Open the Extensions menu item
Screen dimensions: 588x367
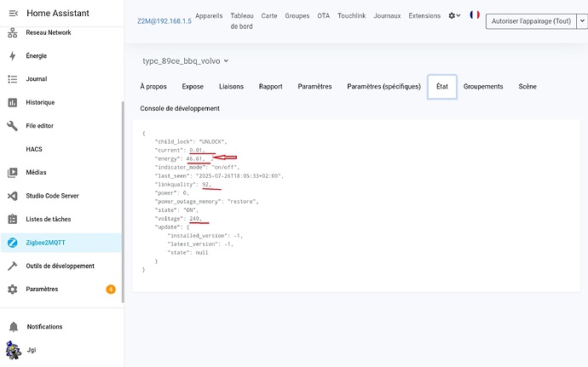[x=424, y=15]
